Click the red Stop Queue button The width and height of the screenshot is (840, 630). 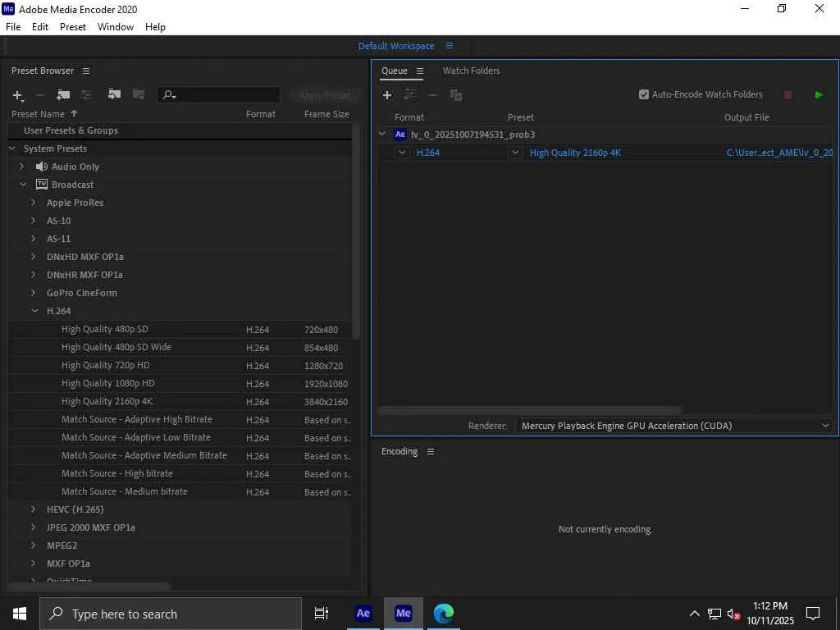pyautogui.click(x=787, y=95)
